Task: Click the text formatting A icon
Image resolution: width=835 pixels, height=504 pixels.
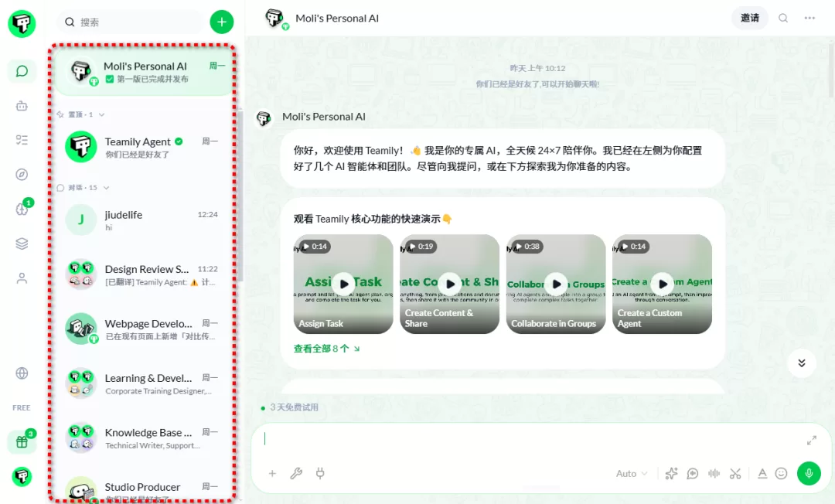Action: click(x=762, y=473)
